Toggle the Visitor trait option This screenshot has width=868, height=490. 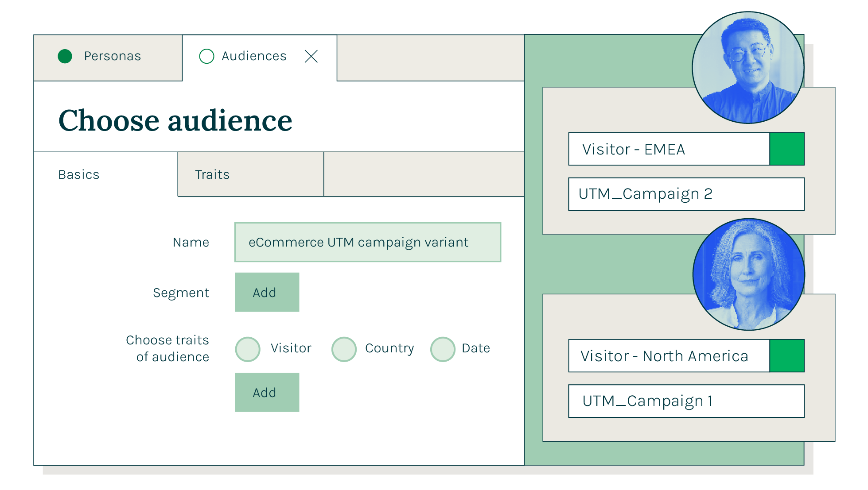tap(247, 349)
